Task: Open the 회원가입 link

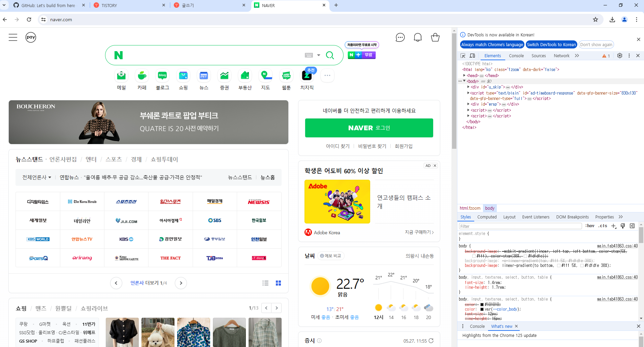Action: tap(404, 146)
